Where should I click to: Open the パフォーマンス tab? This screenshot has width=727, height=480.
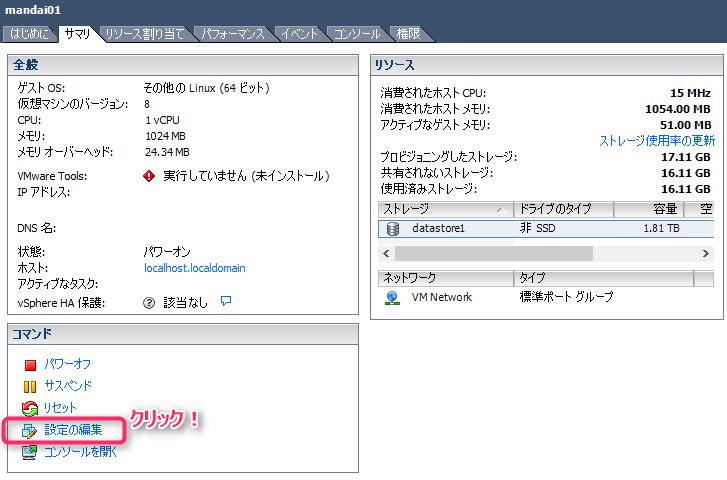click(x=233, y=34)
